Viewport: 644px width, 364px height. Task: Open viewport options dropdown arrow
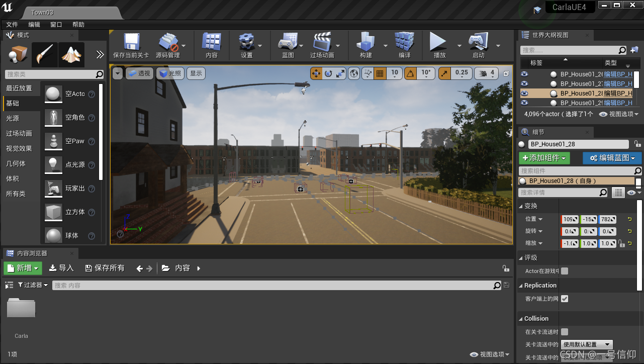(x=117, y=73)
